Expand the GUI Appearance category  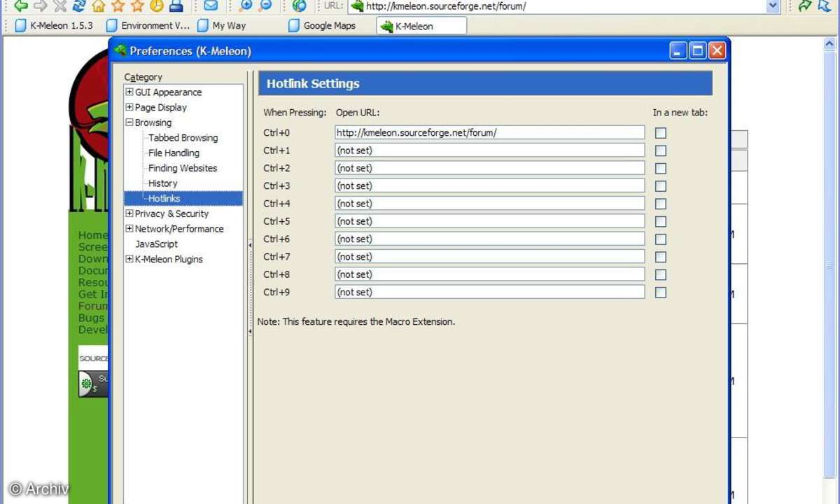click(129, 92)
